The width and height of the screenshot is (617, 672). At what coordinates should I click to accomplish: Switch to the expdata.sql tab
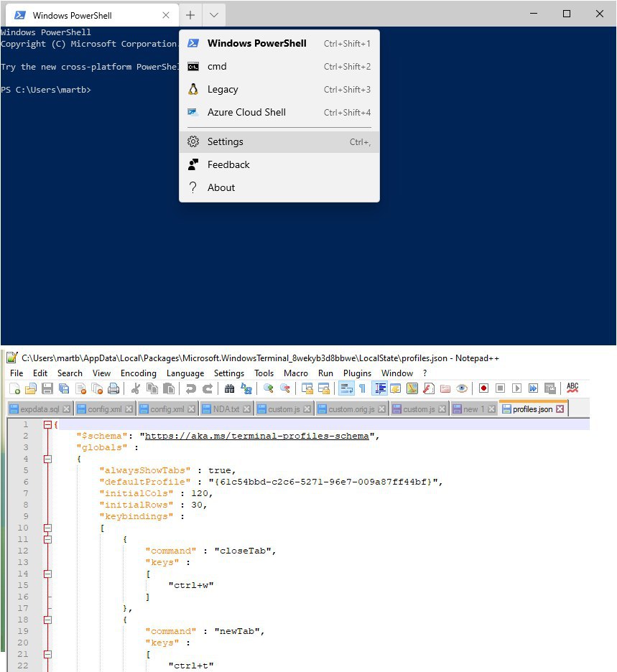[x=40, y=409]
